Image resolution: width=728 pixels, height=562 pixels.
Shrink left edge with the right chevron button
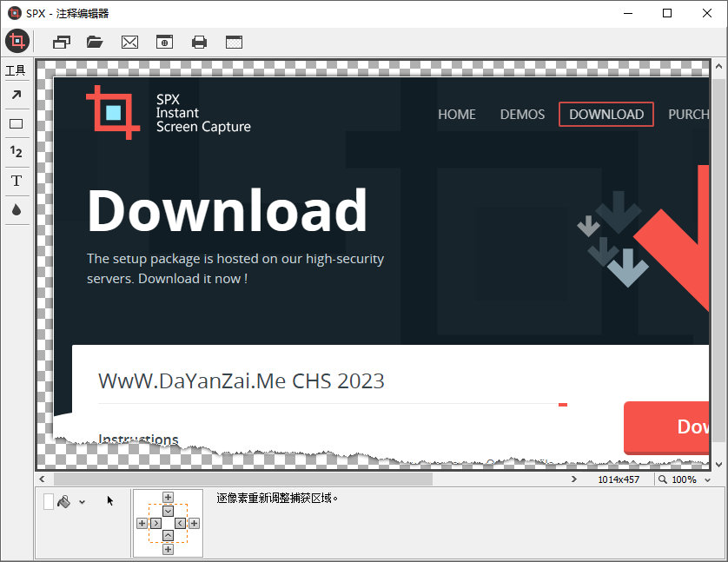pyautogui.click(x=156, y=524)
